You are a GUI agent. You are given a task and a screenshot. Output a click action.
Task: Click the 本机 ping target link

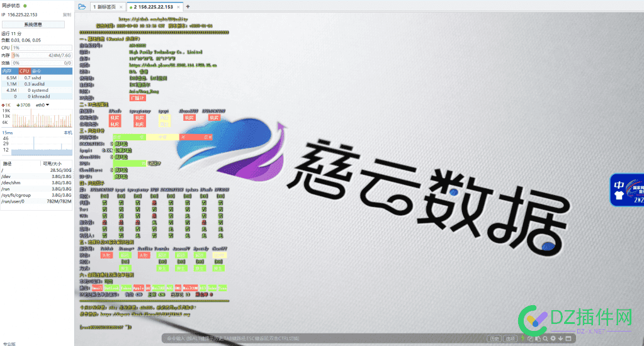click(x=68, y=133)
